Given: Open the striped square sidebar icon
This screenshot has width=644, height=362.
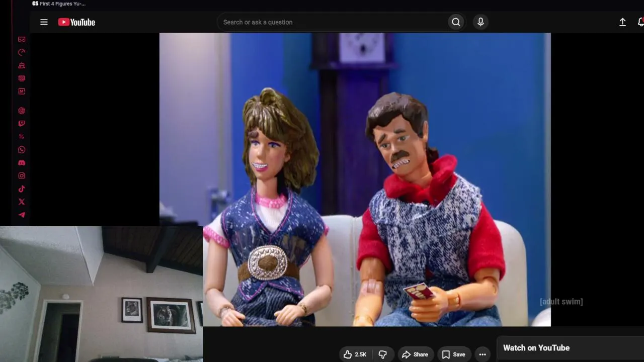Looking at the screenshot, I should point(22,78).
